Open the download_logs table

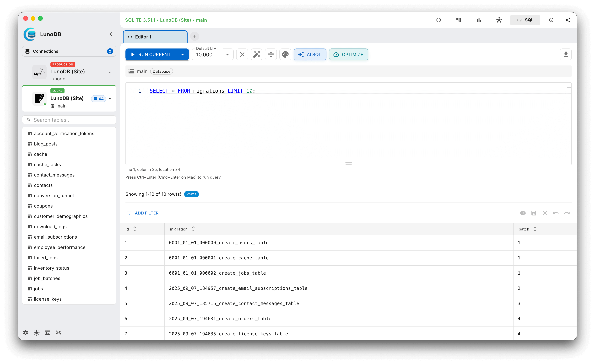coord(69,227)
